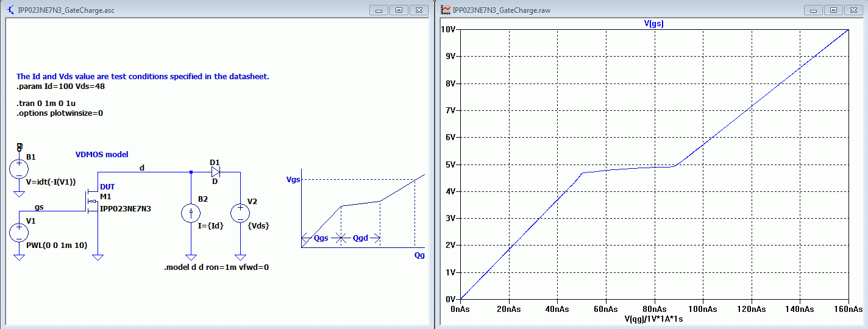Click the .options plotwinsize=0 directive

point(60,113)
